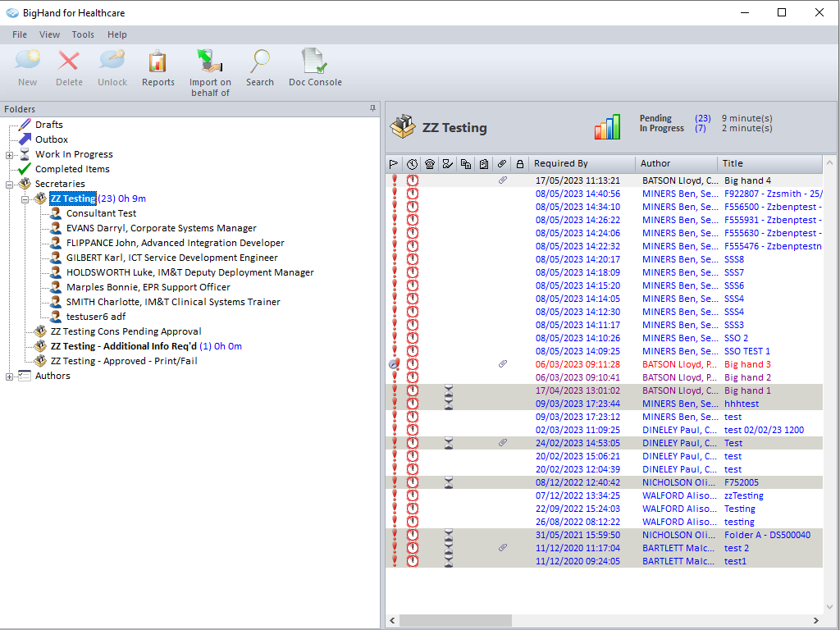Expand the Authors tree node

[9, 377]
